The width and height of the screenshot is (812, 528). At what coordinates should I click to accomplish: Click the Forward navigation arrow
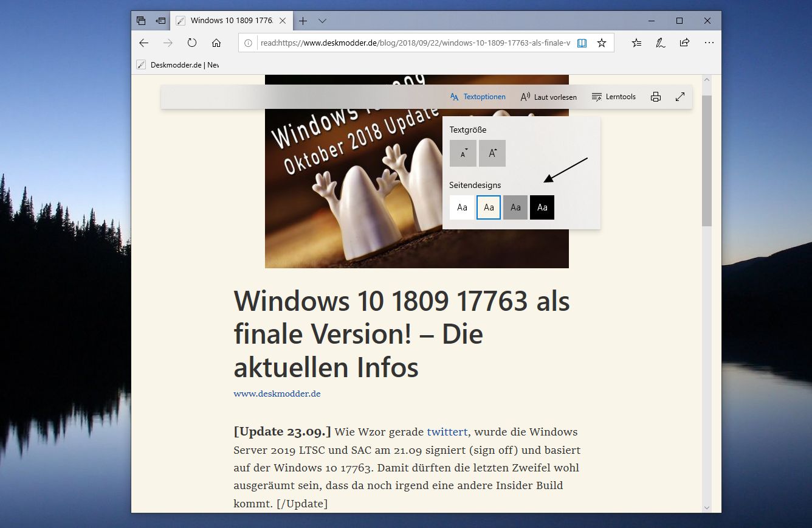tap(168, 43)
